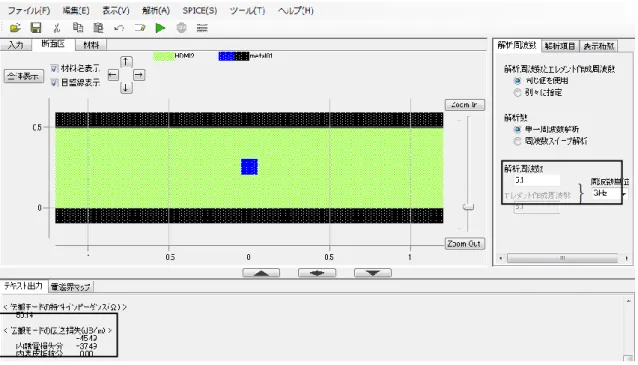638x365 pixels.
Task: Select the 別々に指定 radio button
Action: (517, 92)
